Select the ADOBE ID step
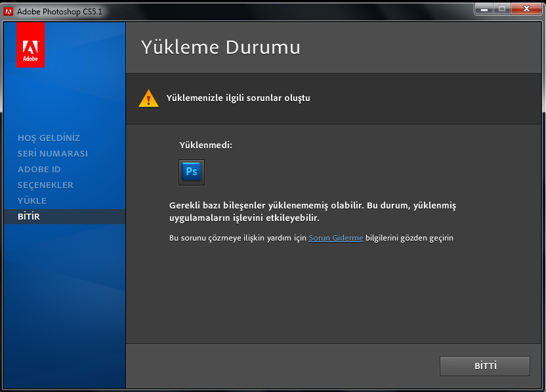 coord(39,169)
